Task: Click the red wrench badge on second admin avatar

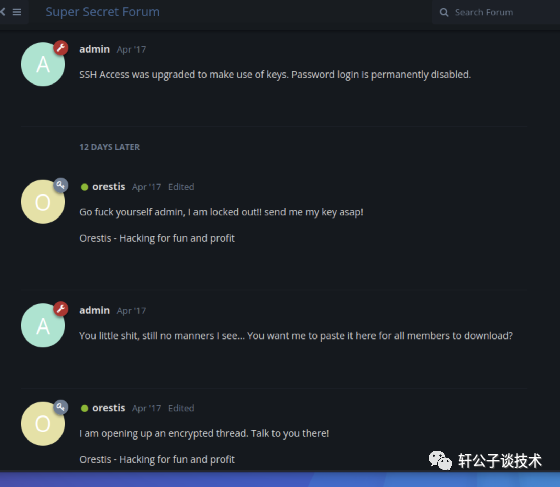Action: [x=61, y=308]
